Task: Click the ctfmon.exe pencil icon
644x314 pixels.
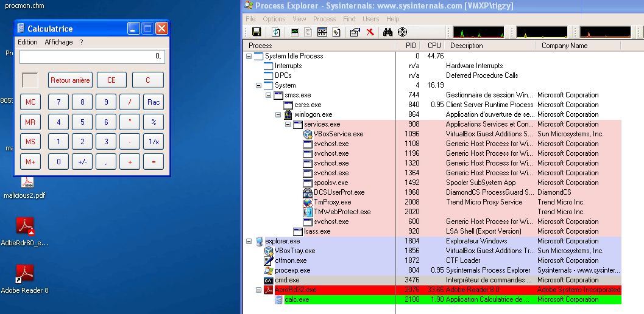Action: pos(269,260)
